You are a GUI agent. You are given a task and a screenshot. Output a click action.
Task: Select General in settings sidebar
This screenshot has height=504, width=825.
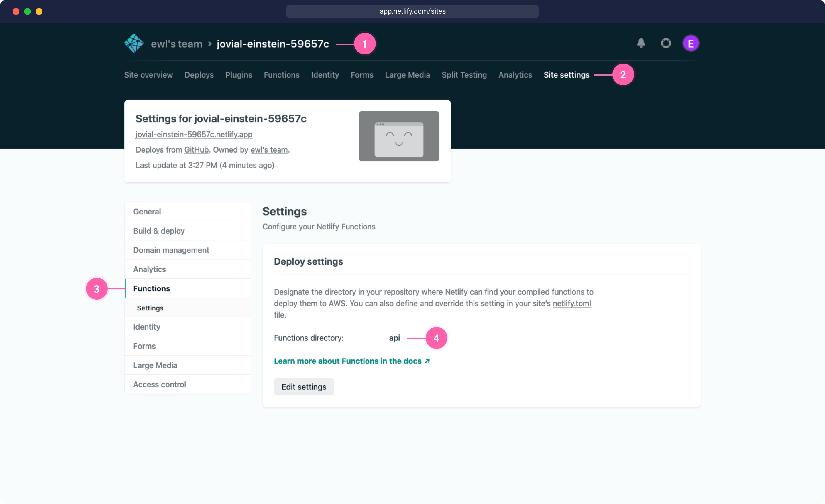[188, 212]
